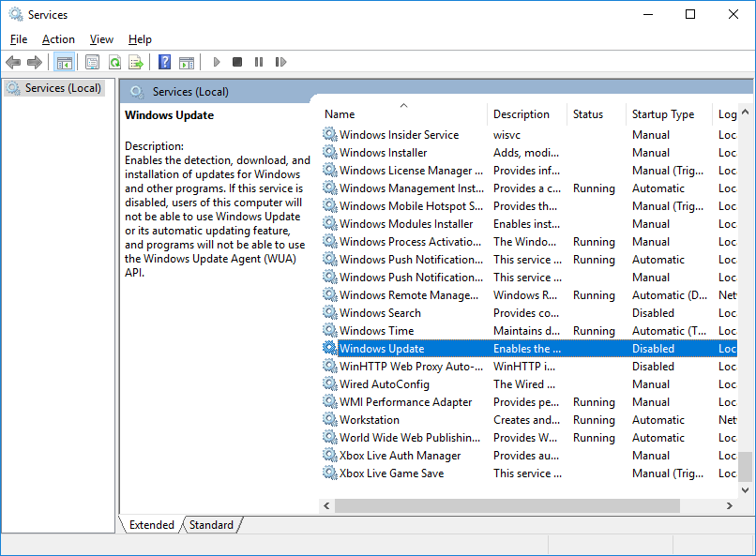This screenshot has width=756, height=556.
Task: Select Windows Management Instrumentation row
Action: [x=528, y=188]
